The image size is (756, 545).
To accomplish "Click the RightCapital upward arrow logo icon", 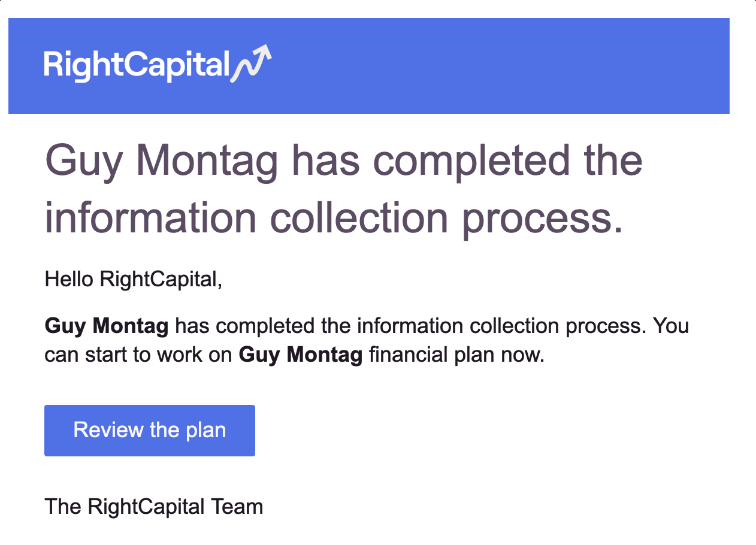I will 252,63.
